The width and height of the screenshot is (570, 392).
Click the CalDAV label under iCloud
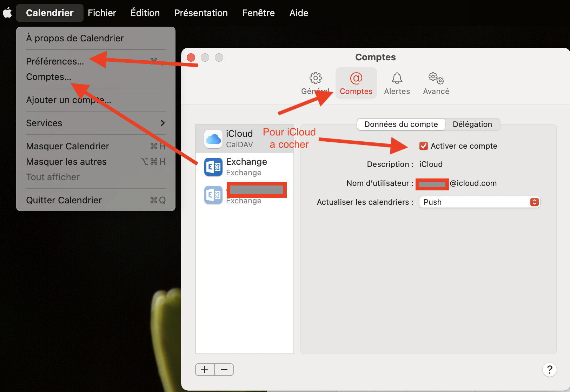[x=239, y=144]
